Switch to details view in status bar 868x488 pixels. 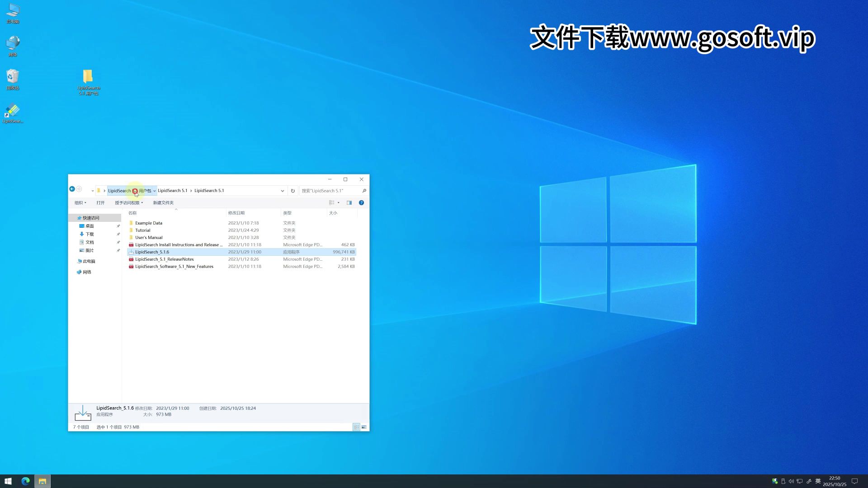356,427
